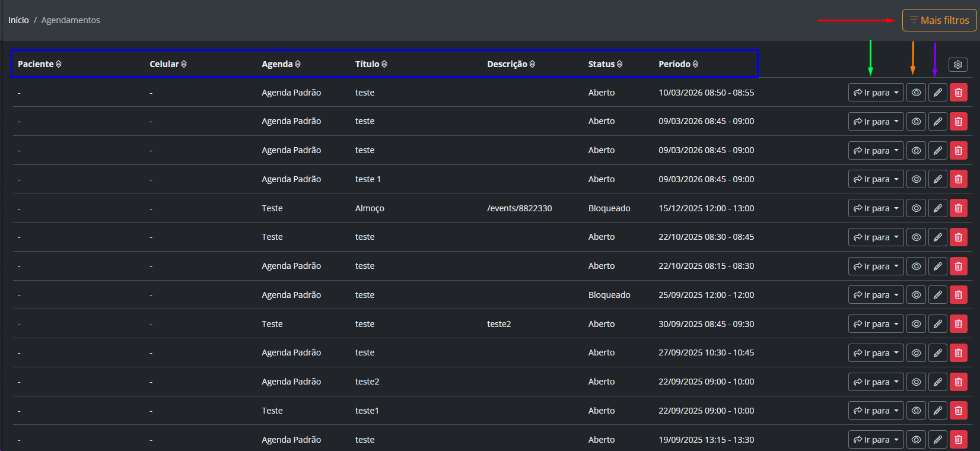Delete the teste1 appointment

pyautogui.click(x=959, y=411)
